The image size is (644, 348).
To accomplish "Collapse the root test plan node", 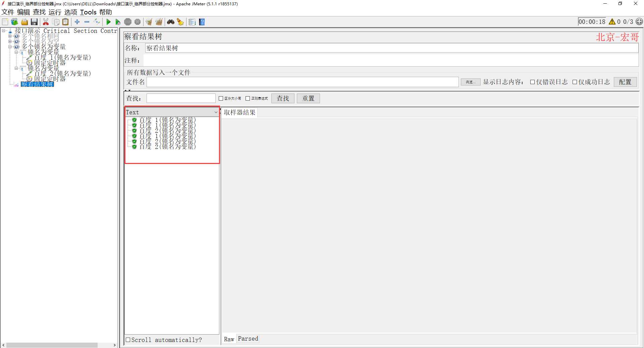I will pos(3,31).
